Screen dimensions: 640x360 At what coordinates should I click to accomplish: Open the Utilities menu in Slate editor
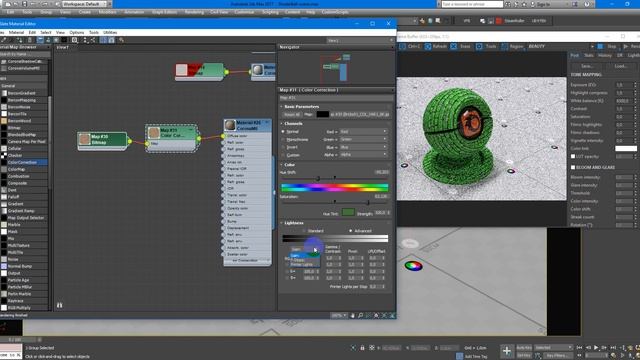point(110,32)
